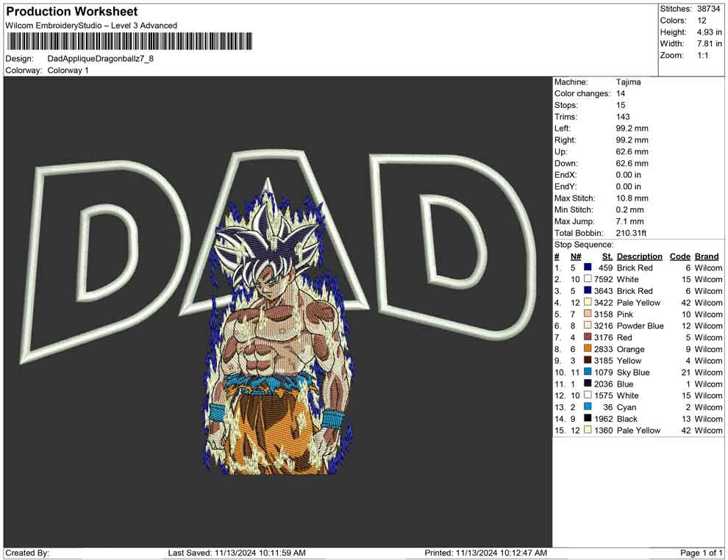This screenshot has width=728, height=560.
Task: Select design name 'DadAppliqueDragonballz7_8'
Action: pos(100,59)
